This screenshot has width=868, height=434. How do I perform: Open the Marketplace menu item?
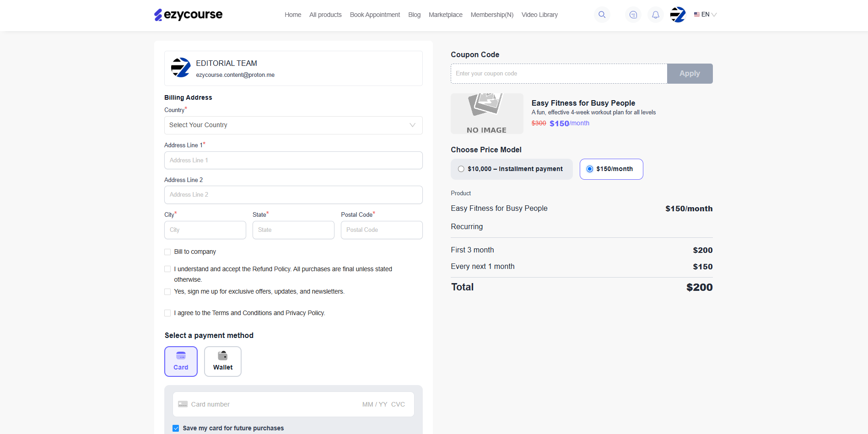(x=446, y=15)
